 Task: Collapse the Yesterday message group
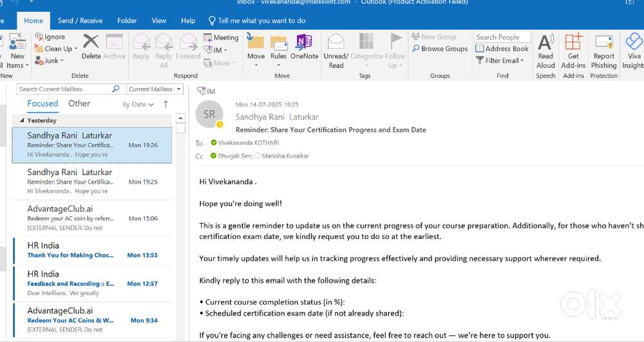22,120
